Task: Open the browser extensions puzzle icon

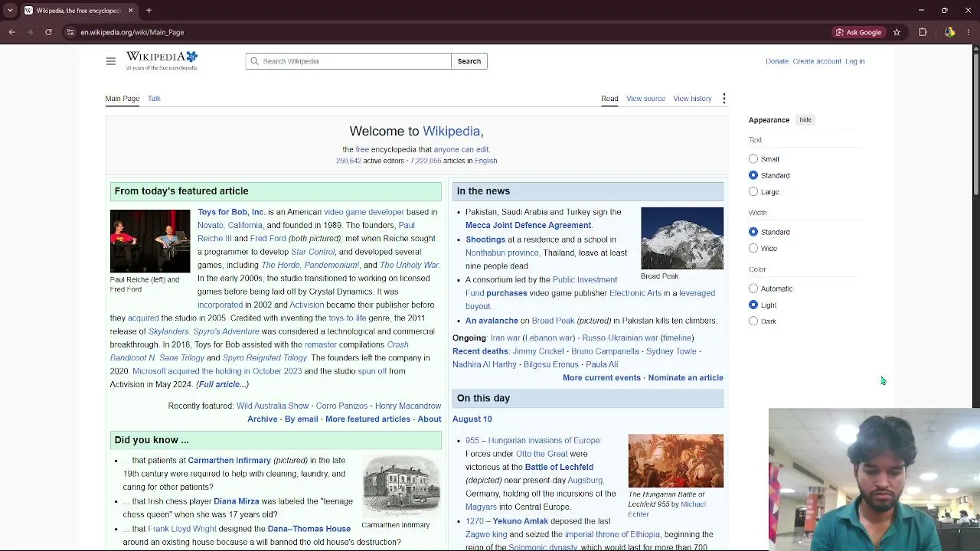Action: point(923,32)
